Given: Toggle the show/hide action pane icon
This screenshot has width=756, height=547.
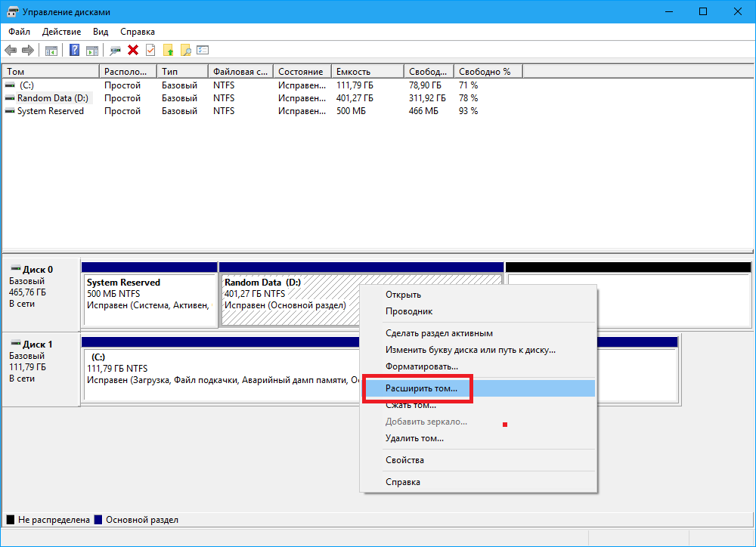Looking at the screenshot, I should click(92, 50).
